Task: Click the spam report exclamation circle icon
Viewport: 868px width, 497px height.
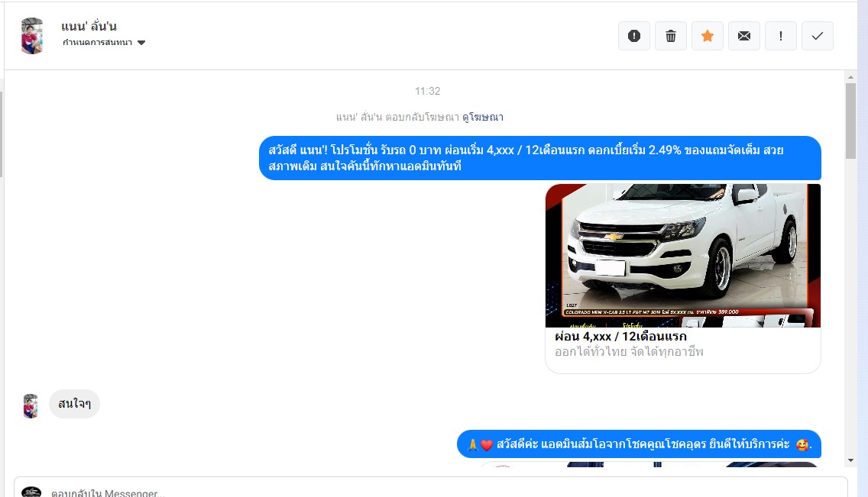Action: click(x=634, y=36)
